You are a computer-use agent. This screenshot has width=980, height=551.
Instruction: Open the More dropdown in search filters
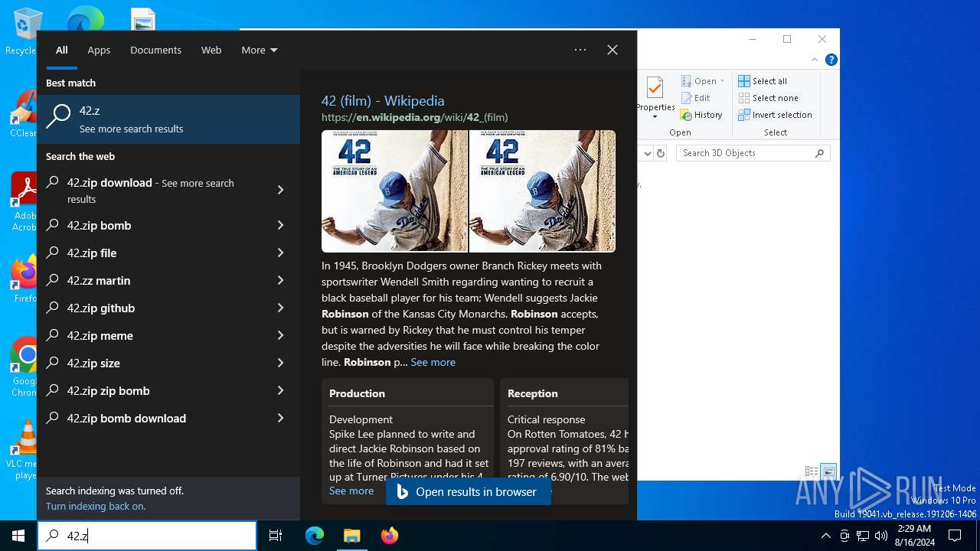tap(260, 50)
